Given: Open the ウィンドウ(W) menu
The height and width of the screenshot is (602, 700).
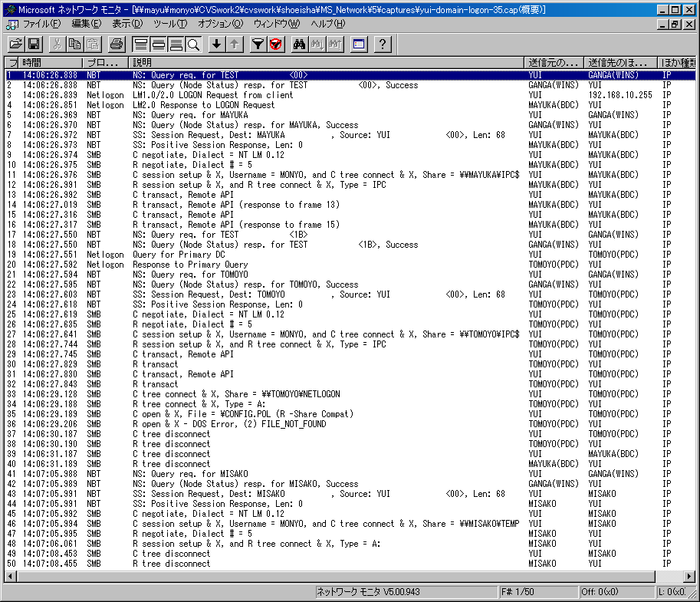Looking at the screenshot, I should [x=277, y=24].
